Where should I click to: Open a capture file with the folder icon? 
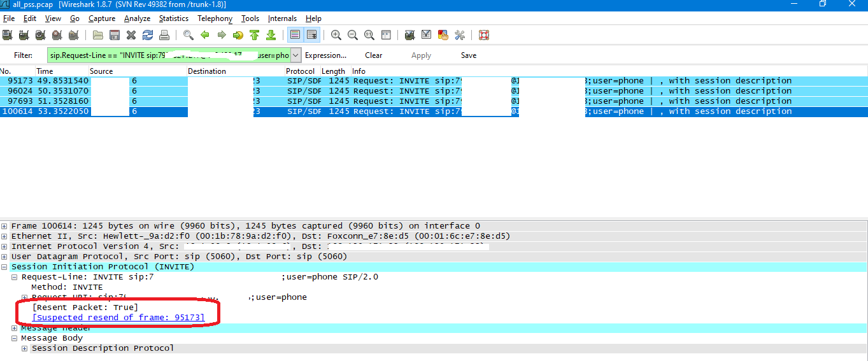click(97, 35)
